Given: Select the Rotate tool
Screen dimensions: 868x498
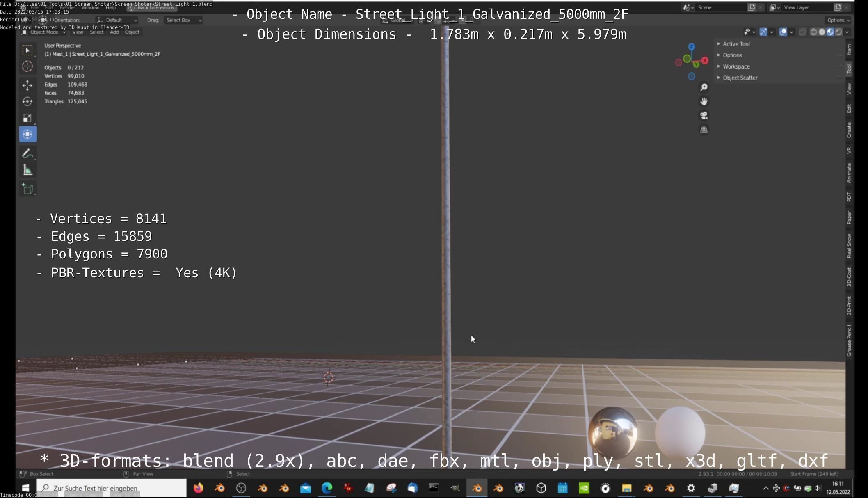Looking at the screenshot, I should click(27, 101).
